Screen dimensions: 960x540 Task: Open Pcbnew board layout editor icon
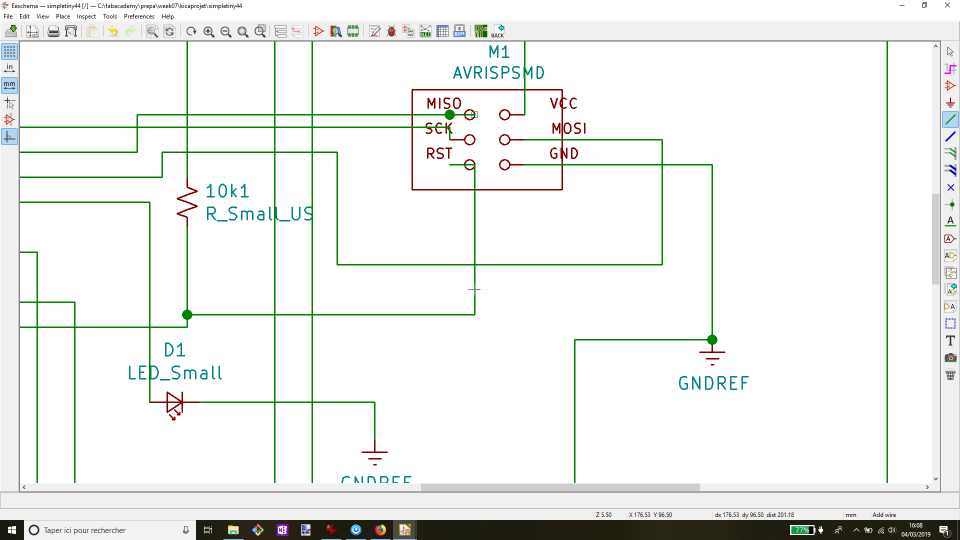pos(481,31)
